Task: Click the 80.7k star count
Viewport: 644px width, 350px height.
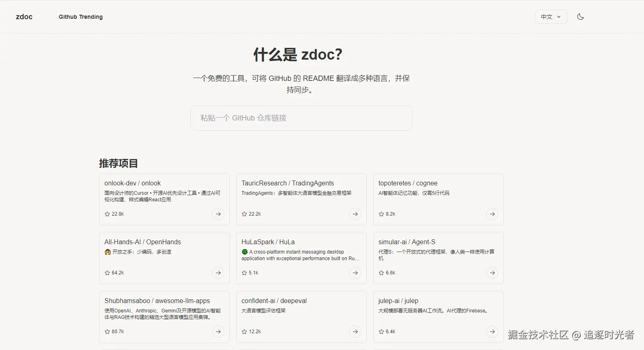Action: [x=118, y=332]
